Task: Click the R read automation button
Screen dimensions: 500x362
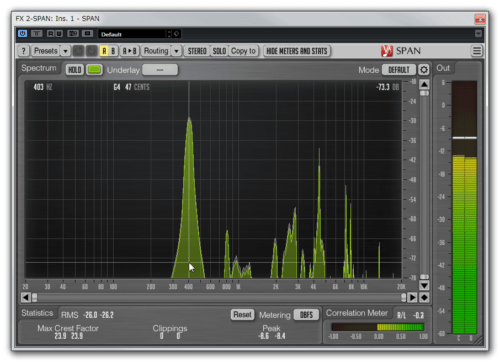Action: (50, 34)
